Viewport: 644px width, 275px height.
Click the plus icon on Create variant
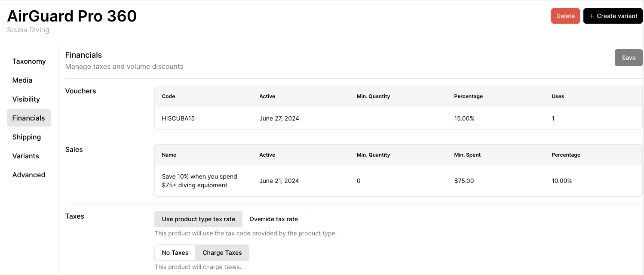click(592, 16)
